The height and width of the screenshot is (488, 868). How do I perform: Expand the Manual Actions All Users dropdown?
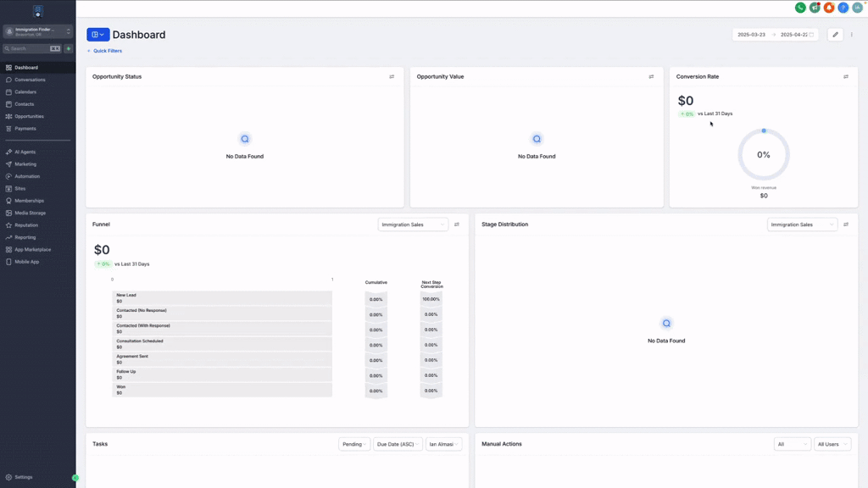click(832, 444)
